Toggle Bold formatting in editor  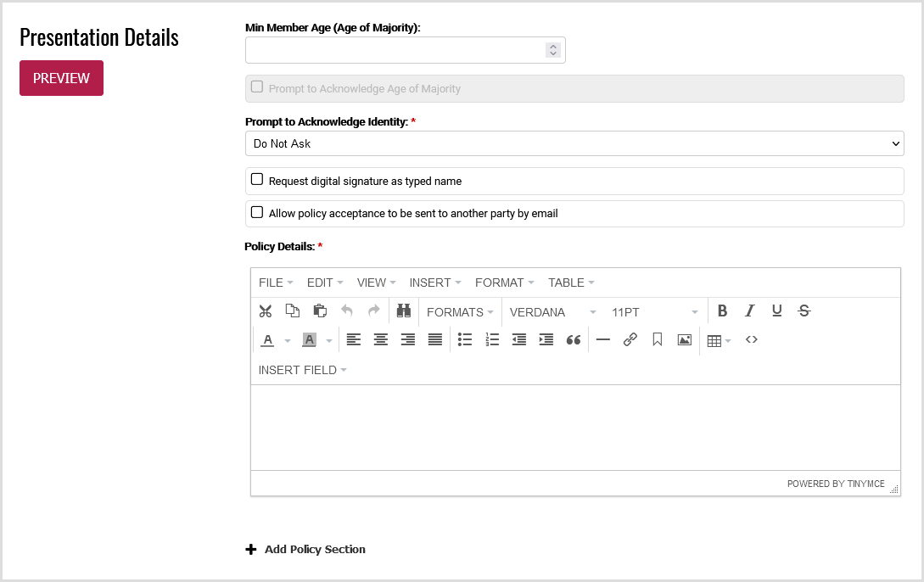722,311
